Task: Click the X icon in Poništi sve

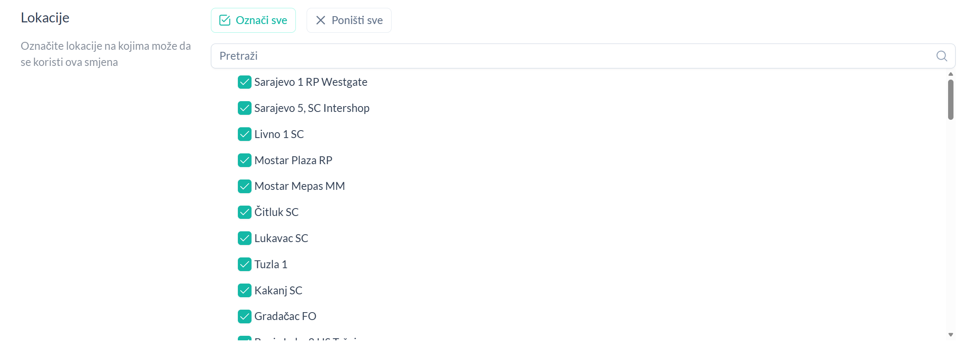Action: click(x=320, y=20)
